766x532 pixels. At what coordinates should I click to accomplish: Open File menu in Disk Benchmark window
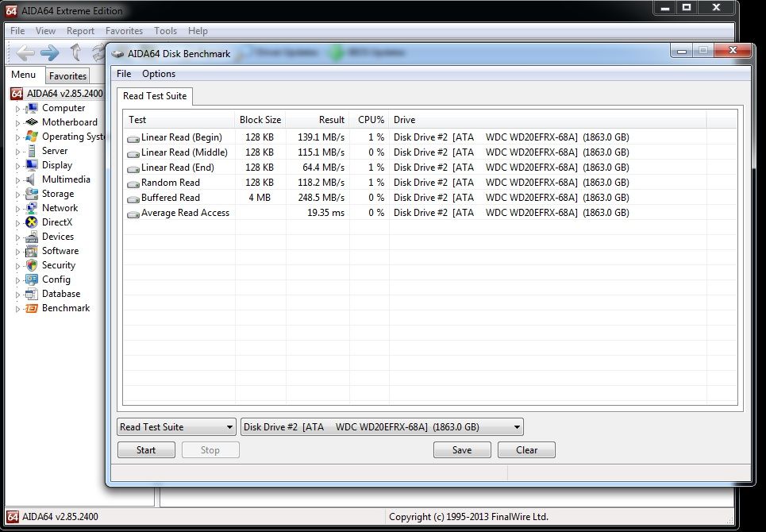[x=124, y=74]
